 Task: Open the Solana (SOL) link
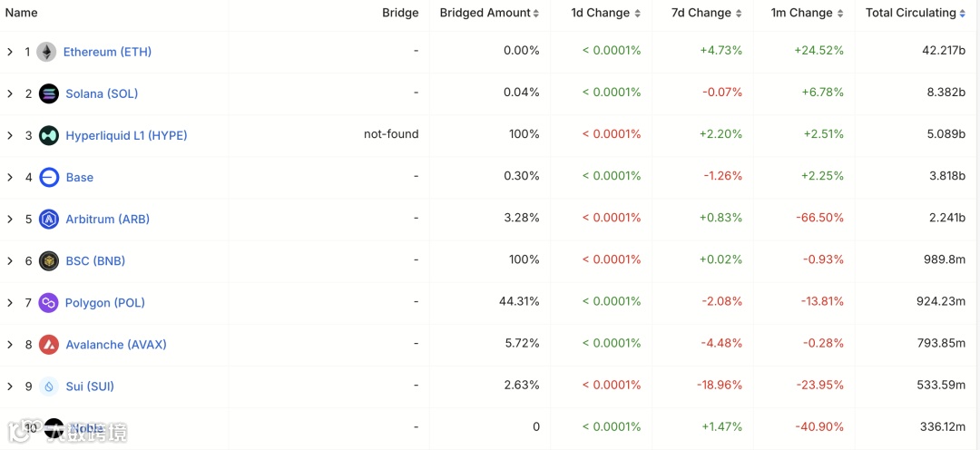click(102, 93)
